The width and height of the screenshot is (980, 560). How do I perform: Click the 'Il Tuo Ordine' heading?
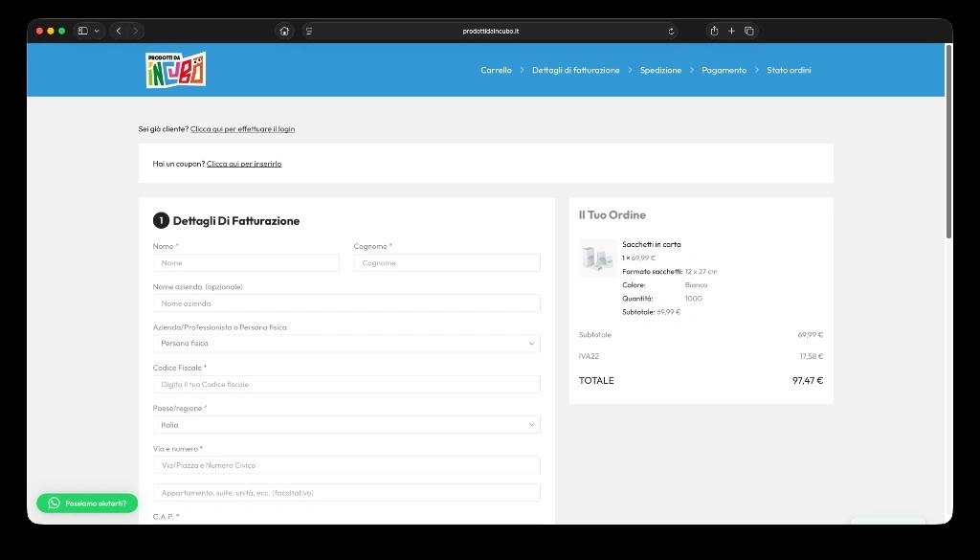(x=612, y=215)
